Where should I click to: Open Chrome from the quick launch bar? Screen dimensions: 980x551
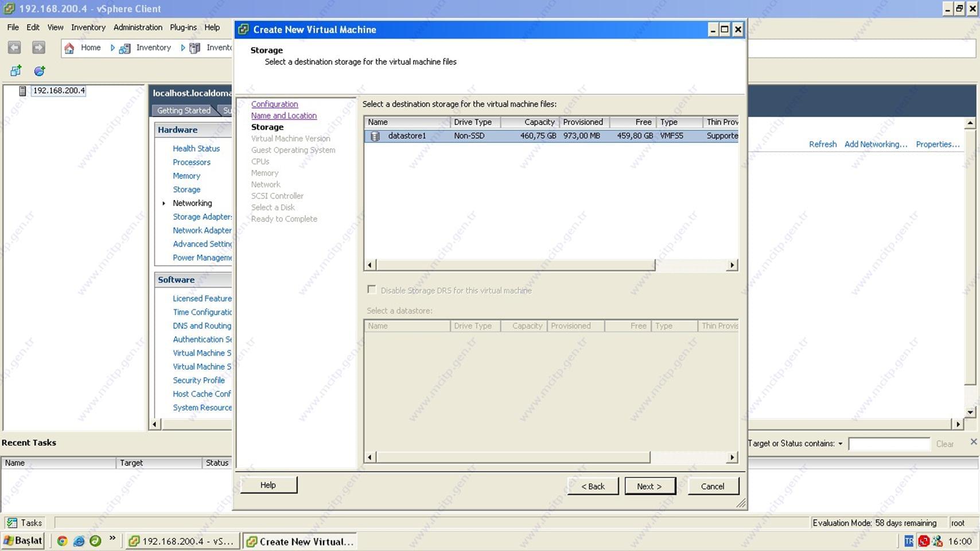(x=63, y=541)
